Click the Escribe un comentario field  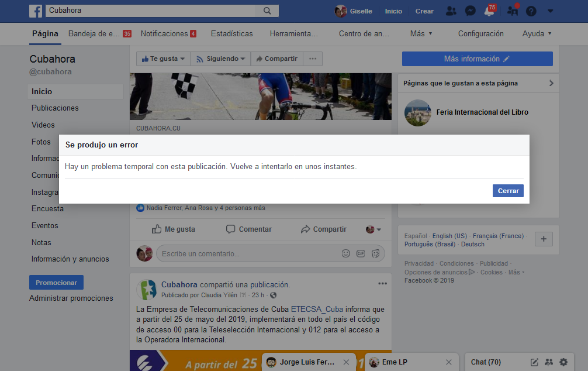245,254
